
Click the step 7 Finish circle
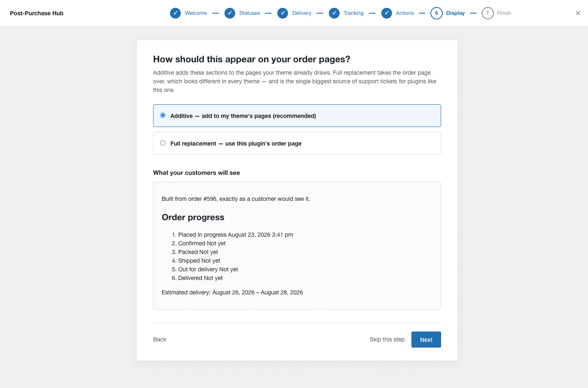[487, 13]
